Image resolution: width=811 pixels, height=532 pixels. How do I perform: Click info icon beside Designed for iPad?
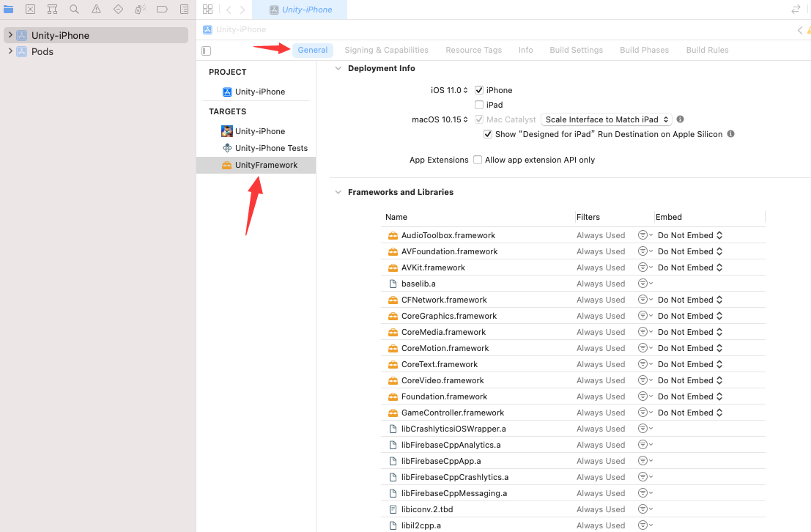pyautogui.click(x=731, y=133)
